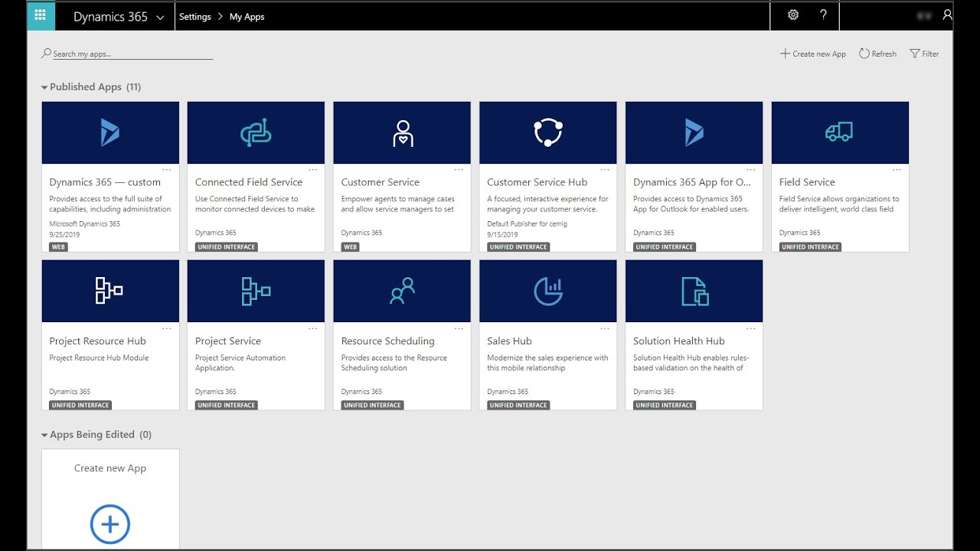Click 'Default Publisher for cemig' text
Image resolution: width=980 pixels, height=551 pixels.
click(x=527, y=224)
